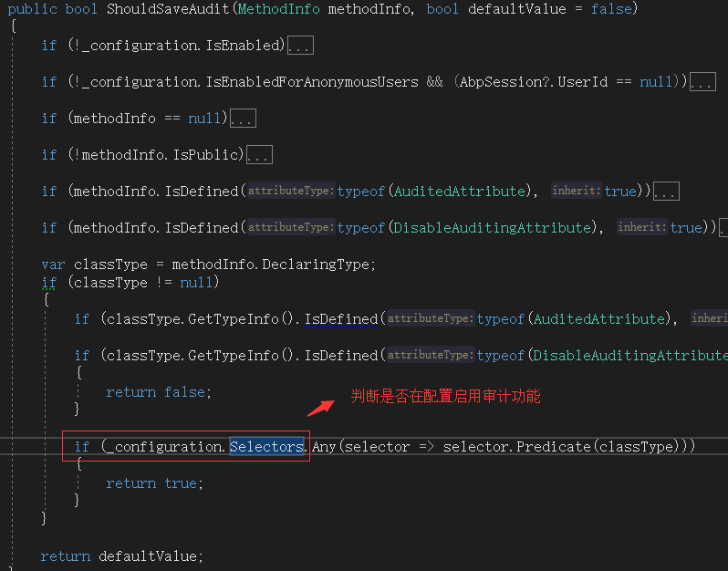Expand collapsed block after !methodInfo.IsPublic
Image resolution: width=728 pixels, height=571 pixels.
[x=259, y=155]
